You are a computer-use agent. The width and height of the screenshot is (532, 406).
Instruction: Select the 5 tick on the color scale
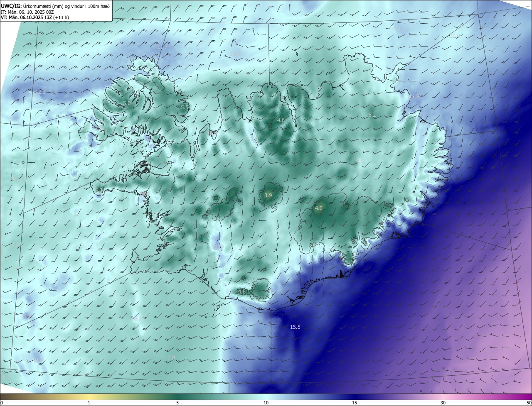[177, 403]
